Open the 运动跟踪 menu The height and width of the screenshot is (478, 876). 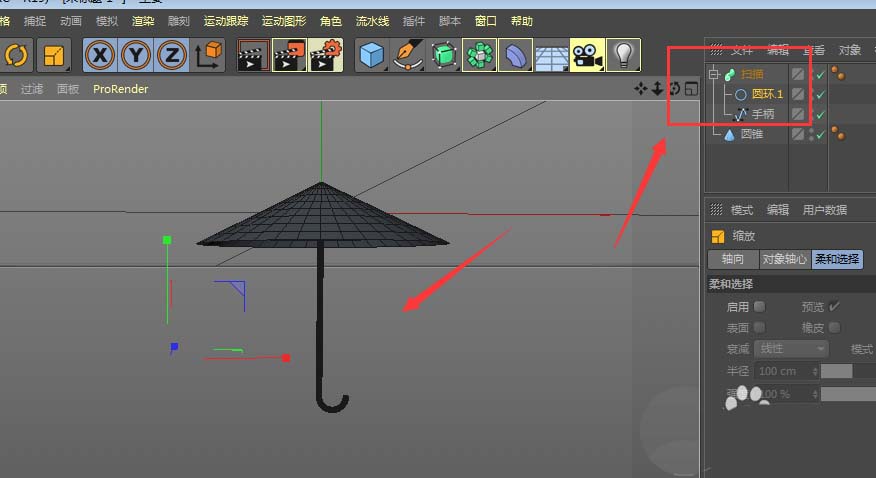pyautogui.click(x=226, y=21)
